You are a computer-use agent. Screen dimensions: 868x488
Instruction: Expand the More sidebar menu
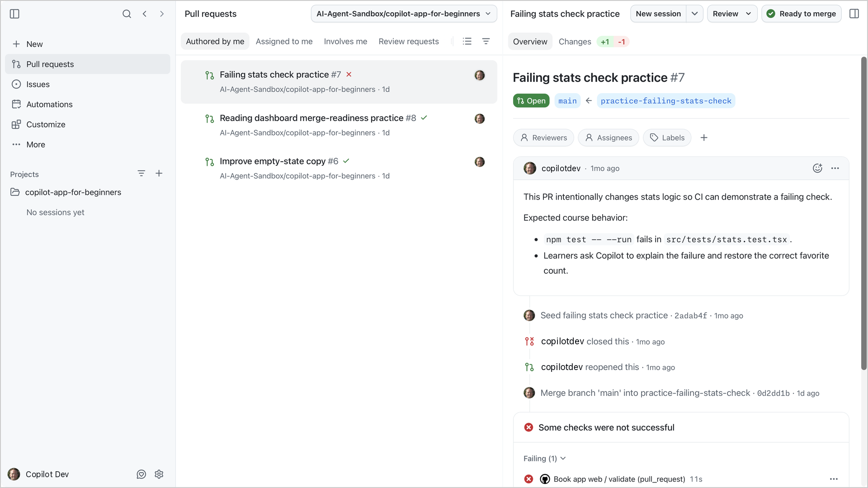coord(88,145)
